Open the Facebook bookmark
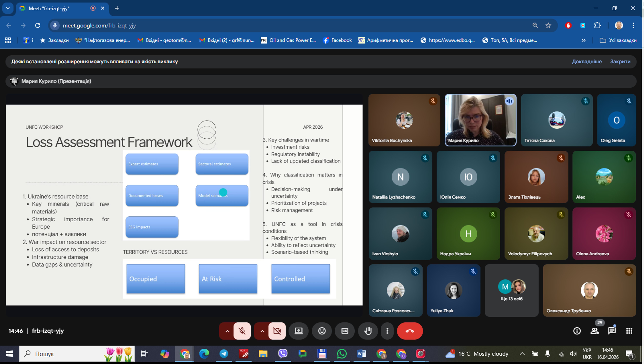This screenshot has height=364, width=644. [x=337, y=40]
